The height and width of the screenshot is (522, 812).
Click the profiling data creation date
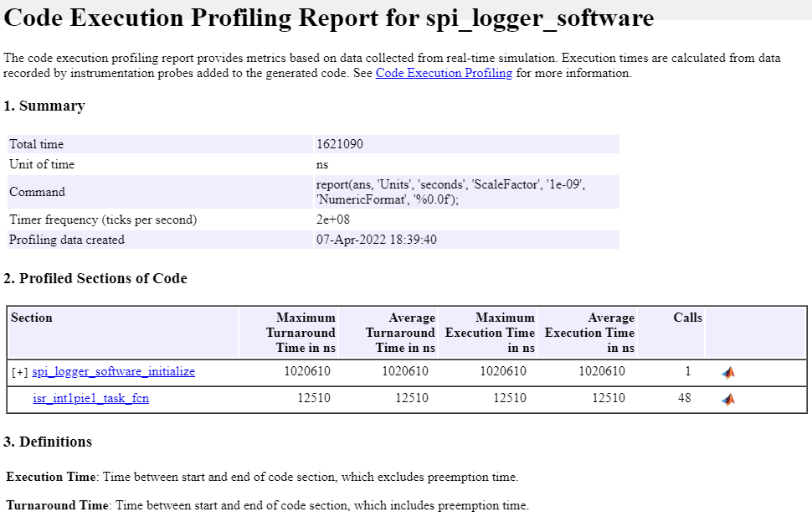click(x=377, y=240)
